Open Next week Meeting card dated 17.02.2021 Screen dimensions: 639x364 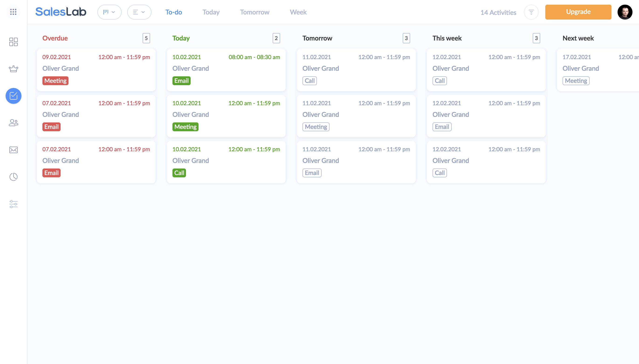(598, 70)
